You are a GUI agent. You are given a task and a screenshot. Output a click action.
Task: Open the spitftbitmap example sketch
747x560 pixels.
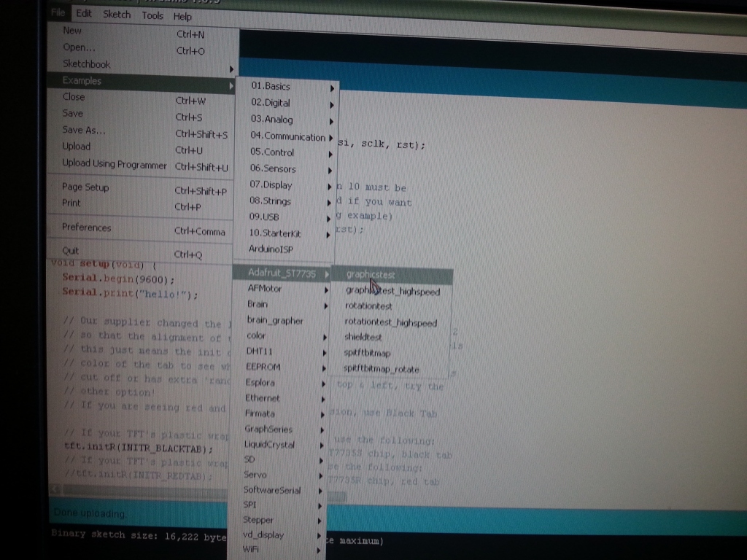390,354
